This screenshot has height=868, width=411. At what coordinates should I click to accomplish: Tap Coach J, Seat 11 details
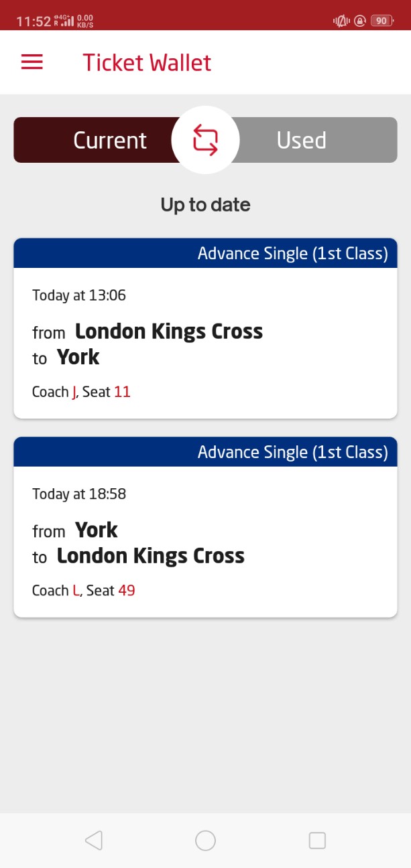(81, 392)
